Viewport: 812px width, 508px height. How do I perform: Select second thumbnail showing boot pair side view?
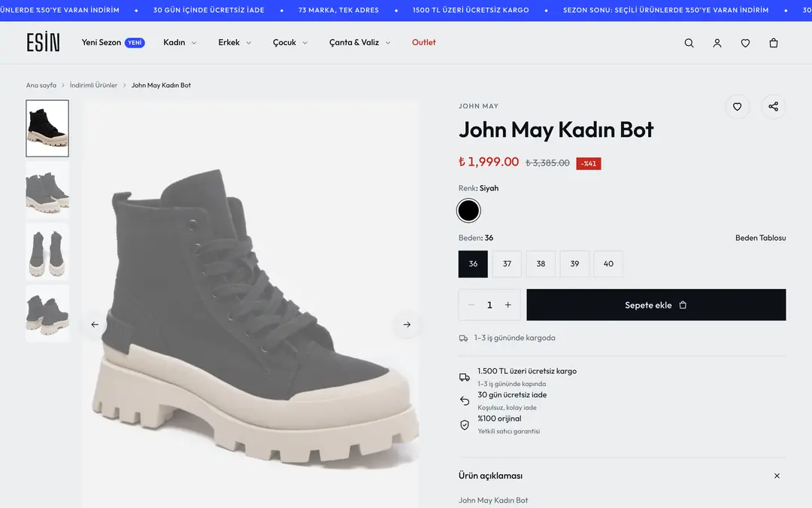47,190
